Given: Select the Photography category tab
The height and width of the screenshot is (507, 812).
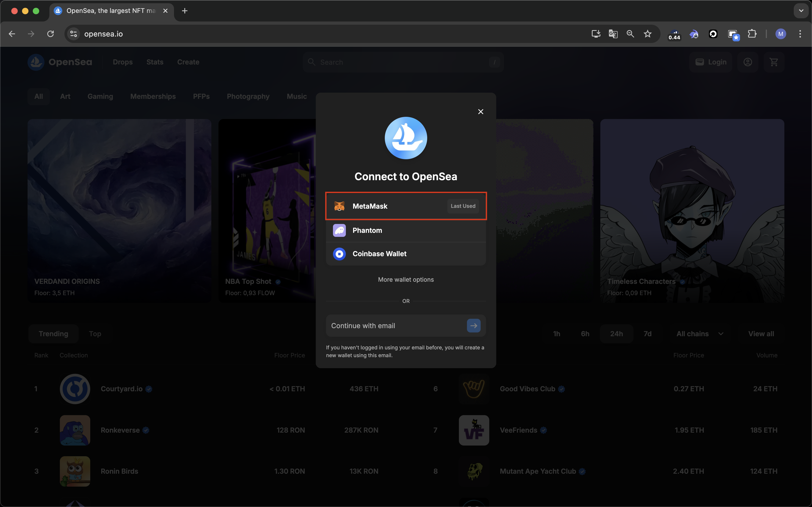Looking at the screenshot, I should pyautogui.click(x=248, y=97).
